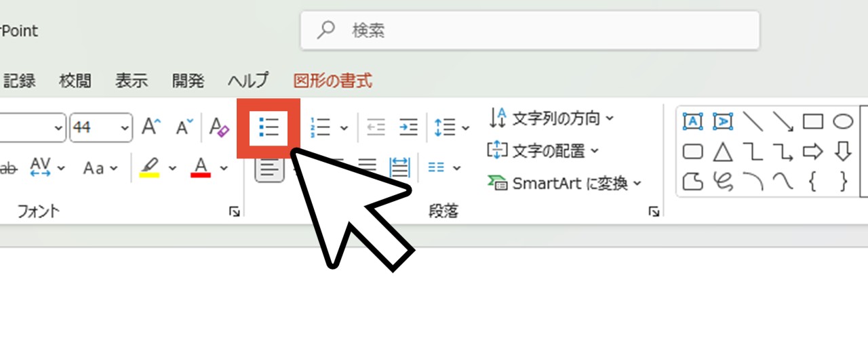Insert the left brace shape
The image size is (868, 361).
click(813, 182)
